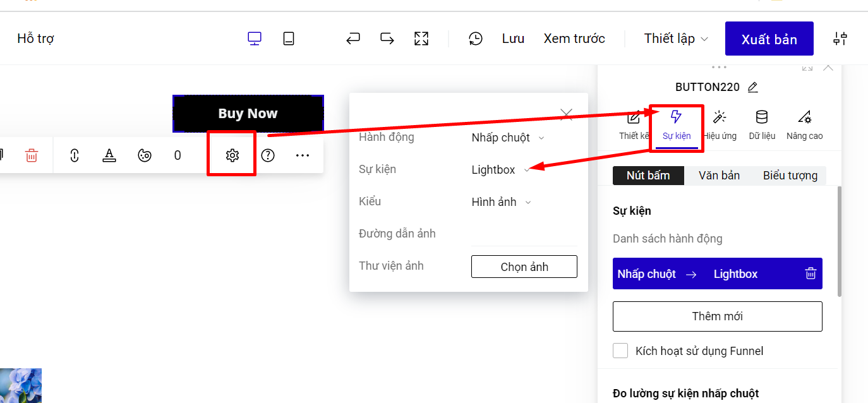Screen dimensions: 868x403
Task: Delete the Nhấp chuột Lightbox action
Action: (x=811, y=274)
